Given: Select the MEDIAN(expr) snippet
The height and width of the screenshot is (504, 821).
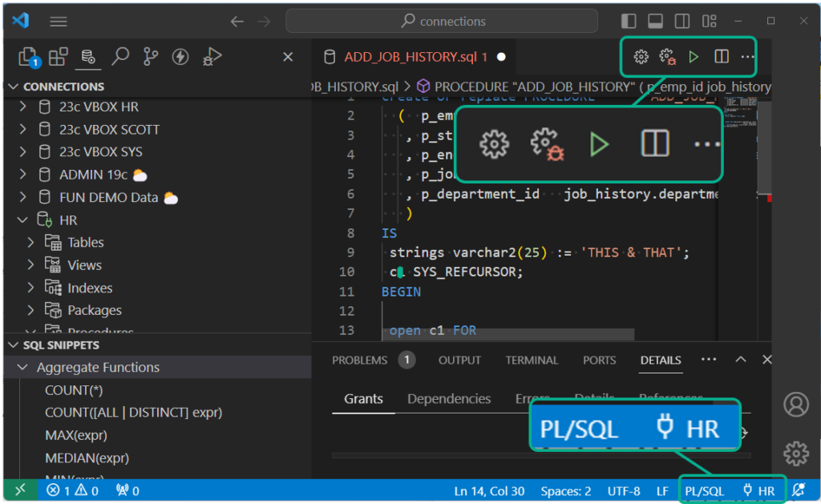Looking at the screenshot, I should (x=87, y=458).
